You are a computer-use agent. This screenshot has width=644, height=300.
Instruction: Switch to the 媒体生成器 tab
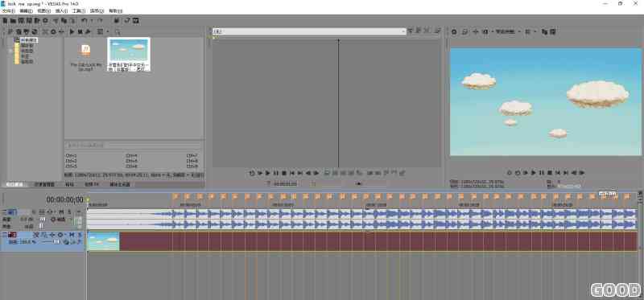click(119, 185)
